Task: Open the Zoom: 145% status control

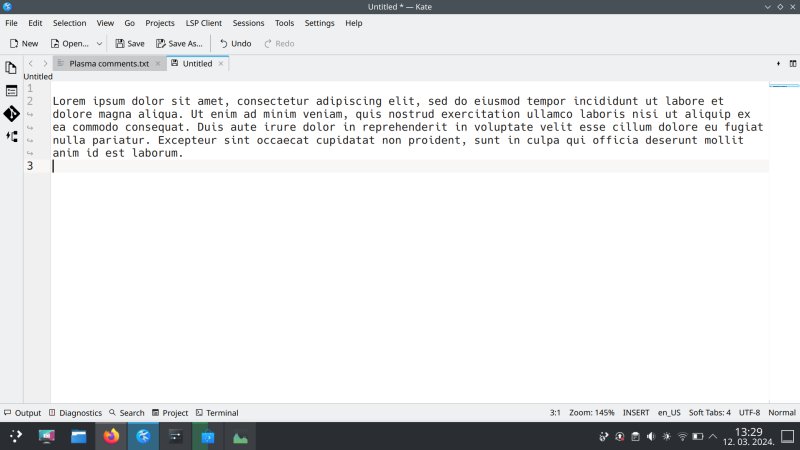Action: (592, 413)
